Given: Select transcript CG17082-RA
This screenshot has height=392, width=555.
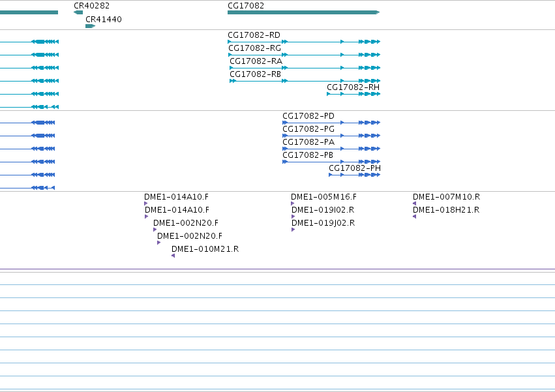Looking at the screenshot, I should tap(305, 68).
